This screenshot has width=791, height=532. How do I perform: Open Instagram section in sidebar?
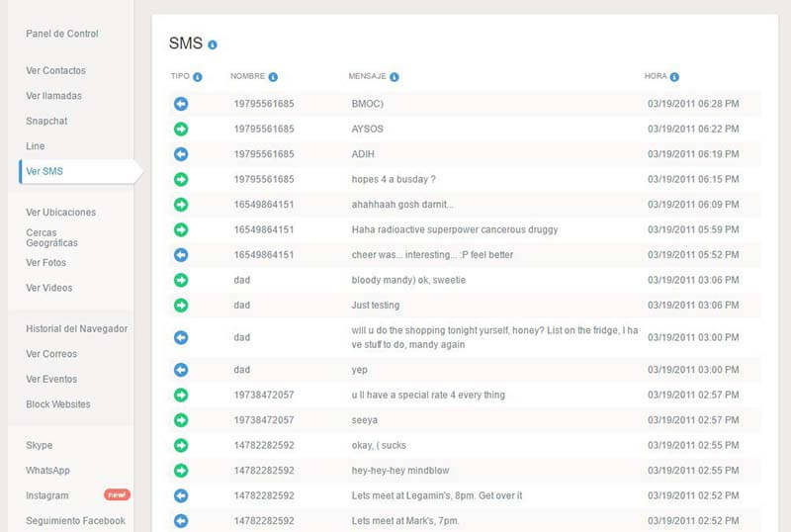click(x=46, y=496)
